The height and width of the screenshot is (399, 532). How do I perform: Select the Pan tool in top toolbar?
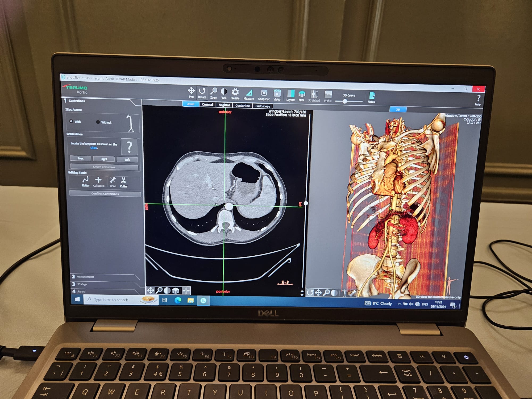191,92
